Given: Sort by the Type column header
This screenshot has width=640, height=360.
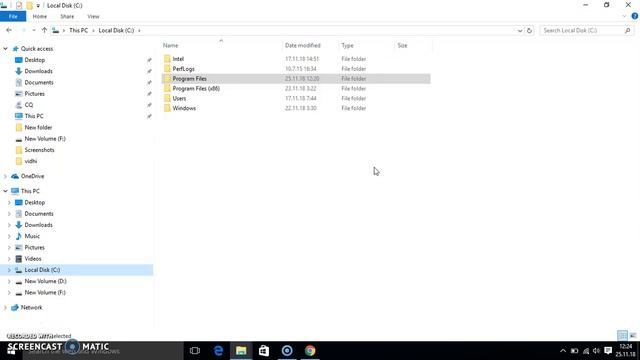Looking at the screenshot, I should pos(347,45).
